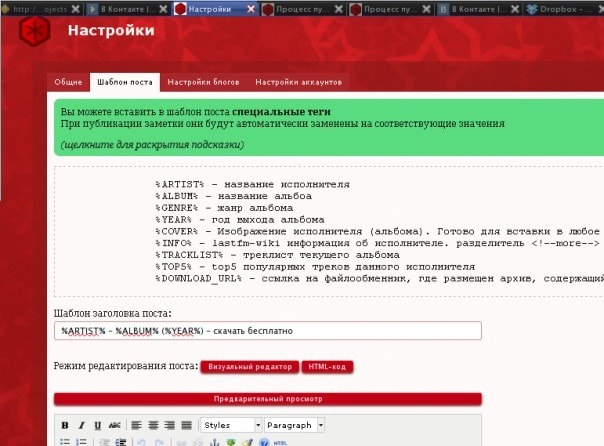Click the %GENRE% tag description line
The width and height of the screenshot is (604, 446).
[224, 208]
